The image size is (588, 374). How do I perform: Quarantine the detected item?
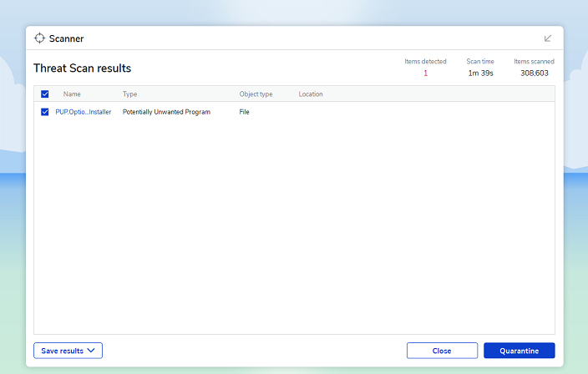coord(519,351)
